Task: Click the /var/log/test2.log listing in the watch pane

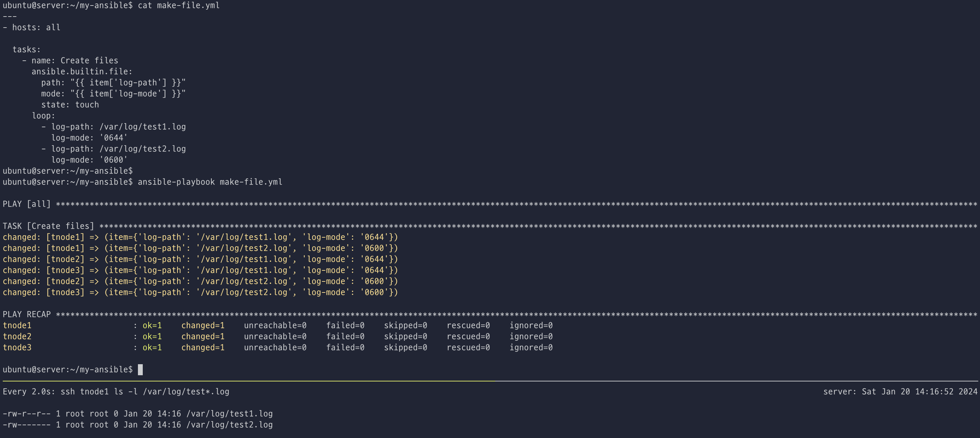Action: click(x=229, y=425)
